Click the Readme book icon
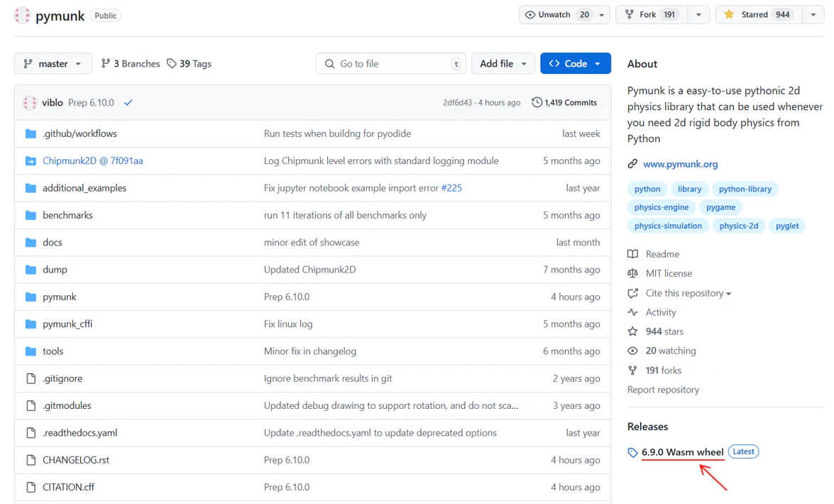Screen dimensions: 834x504 pos(632,254)
